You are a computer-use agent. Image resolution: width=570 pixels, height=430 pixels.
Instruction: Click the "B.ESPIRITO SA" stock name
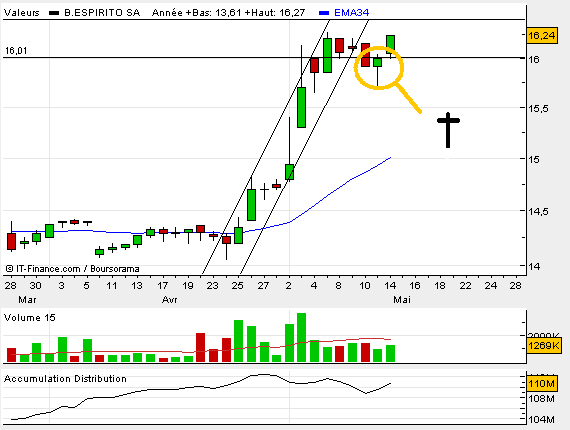102,13
